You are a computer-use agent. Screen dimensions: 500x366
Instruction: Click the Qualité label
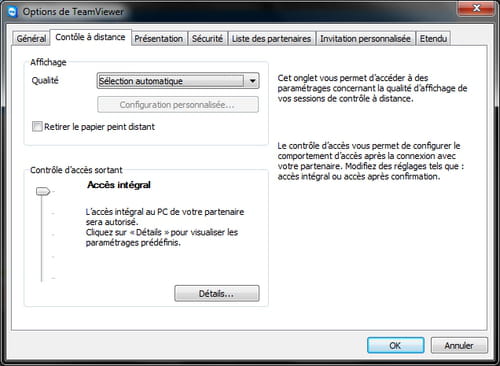[45, 80]
